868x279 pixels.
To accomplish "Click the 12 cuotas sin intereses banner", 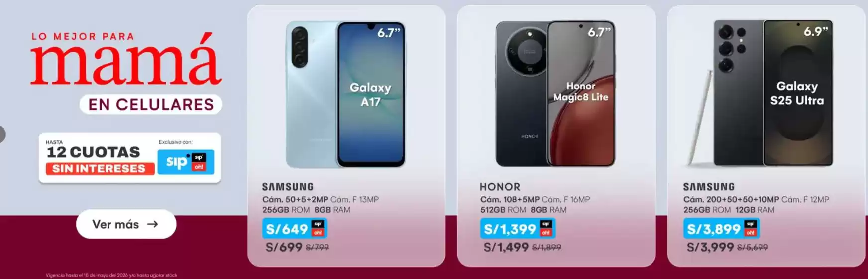I will [x=130, y=158].
